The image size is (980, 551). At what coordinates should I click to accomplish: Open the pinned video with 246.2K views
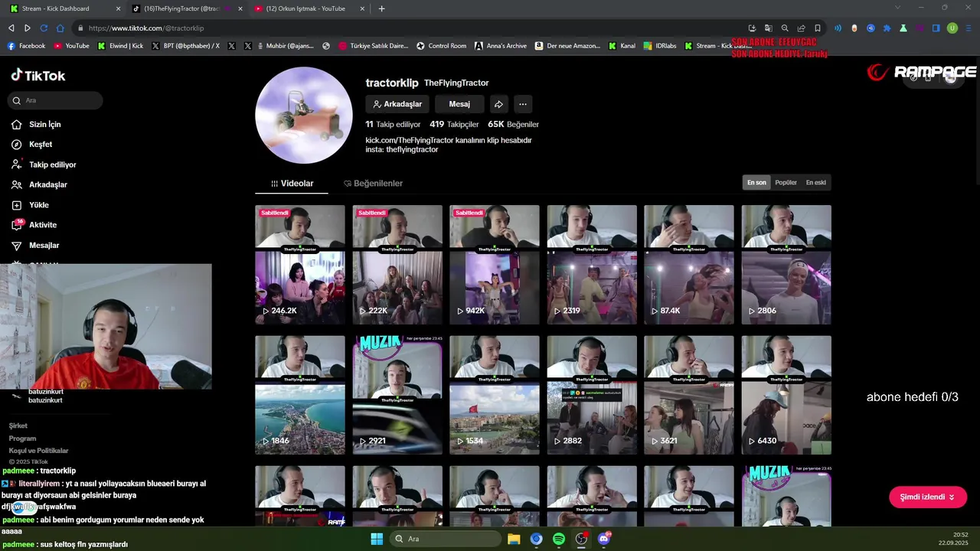300,265
